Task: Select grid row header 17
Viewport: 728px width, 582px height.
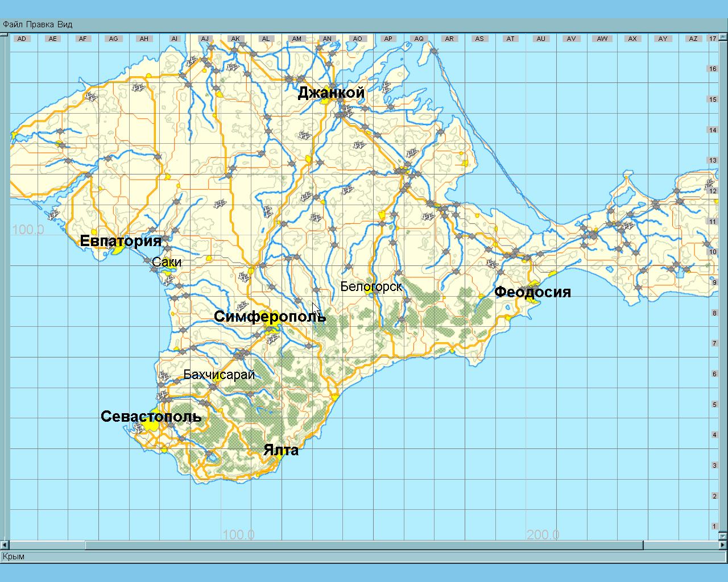Action: pyautogui.click(x=713, y=39)
